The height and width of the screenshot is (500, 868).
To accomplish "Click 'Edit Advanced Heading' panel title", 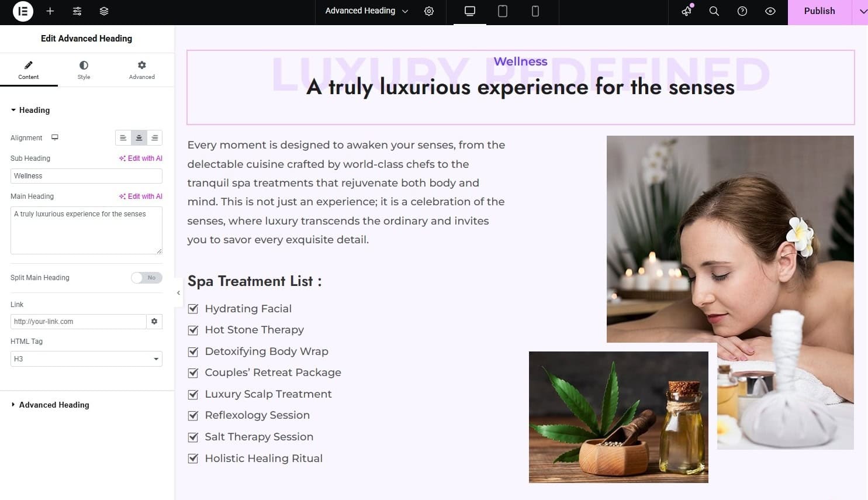I will [87, 39].
